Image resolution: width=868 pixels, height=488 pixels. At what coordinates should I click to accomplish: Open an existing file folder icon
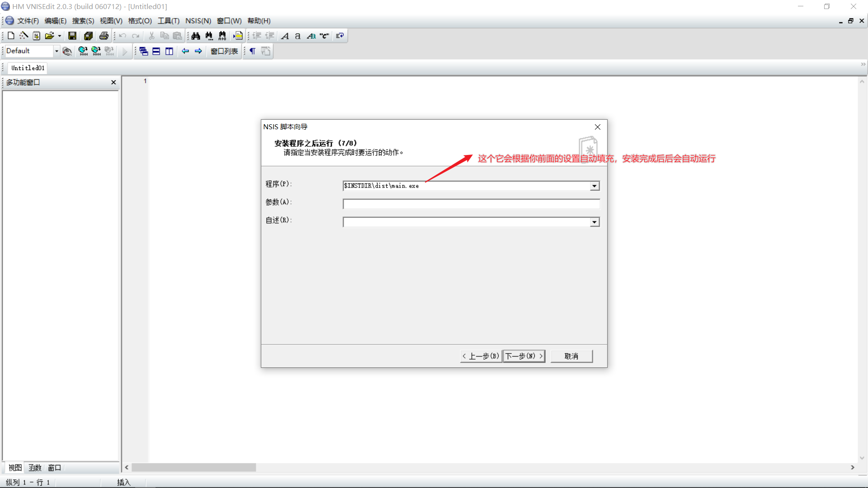coord(49,36)
